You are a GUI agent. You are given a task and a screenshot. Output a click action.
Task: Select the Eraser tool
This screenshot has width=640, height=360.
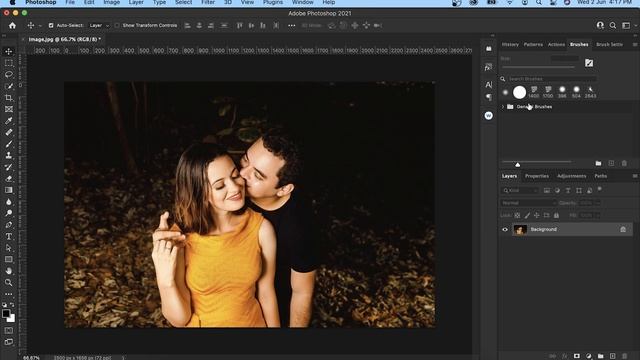9,179
